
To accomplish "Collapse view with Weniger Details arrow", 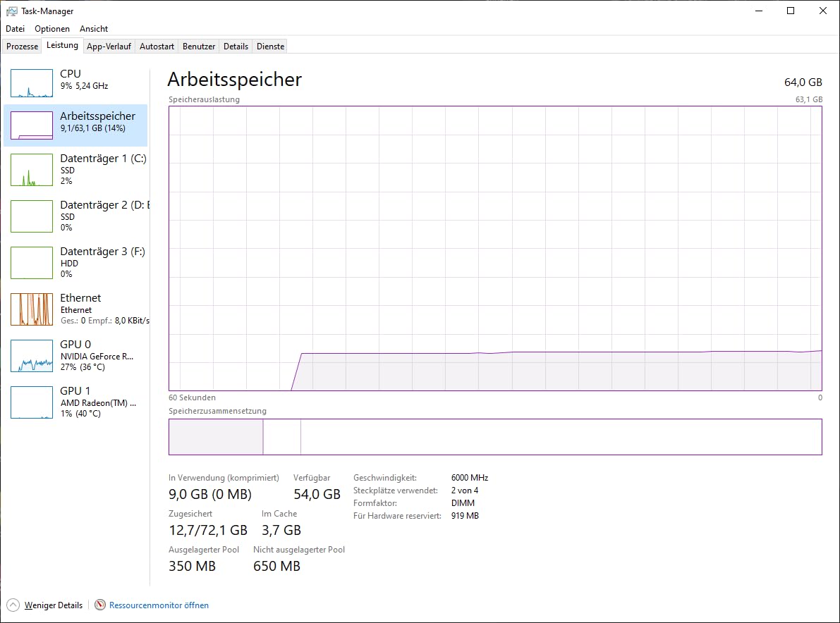I will (13, 605).
